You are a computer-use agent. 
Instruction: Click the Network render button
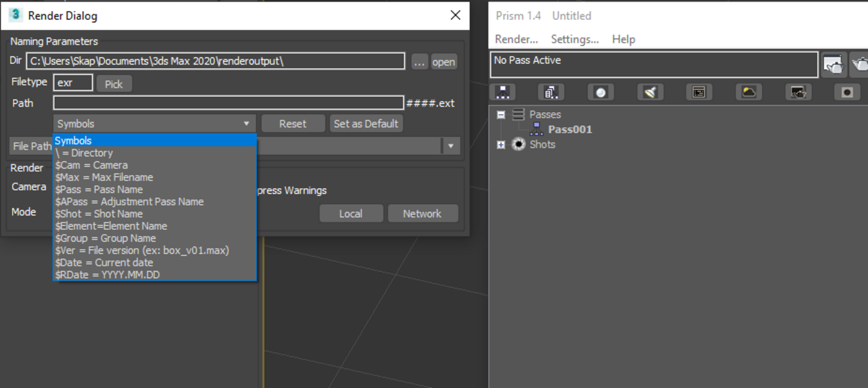(x=422, y=213)
